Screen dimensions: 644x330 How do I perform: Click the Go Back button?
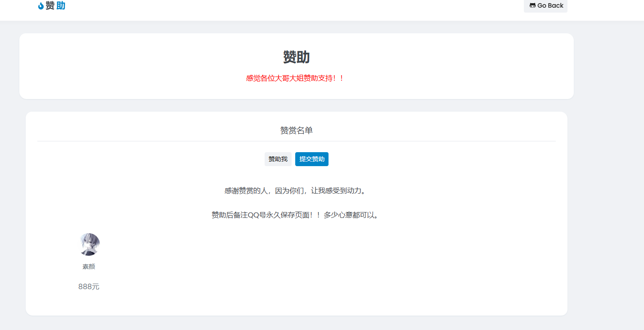click(x=545, y=5)
